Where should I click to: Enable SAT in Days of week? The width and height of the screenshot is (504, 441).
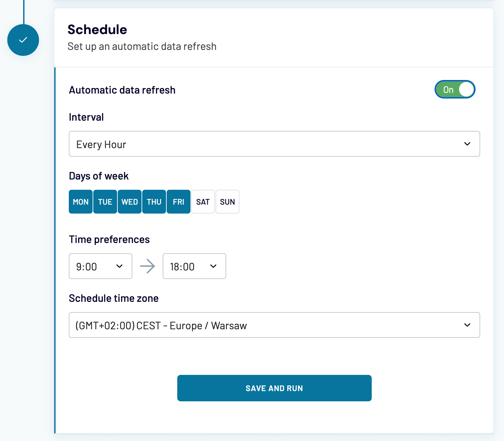[203, 202]
